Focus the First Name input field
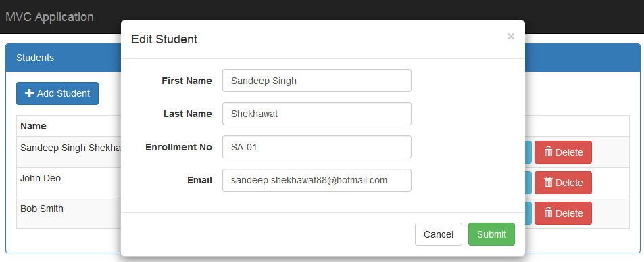The height and width of the screenshot is (262, 644). coord(317,81)
